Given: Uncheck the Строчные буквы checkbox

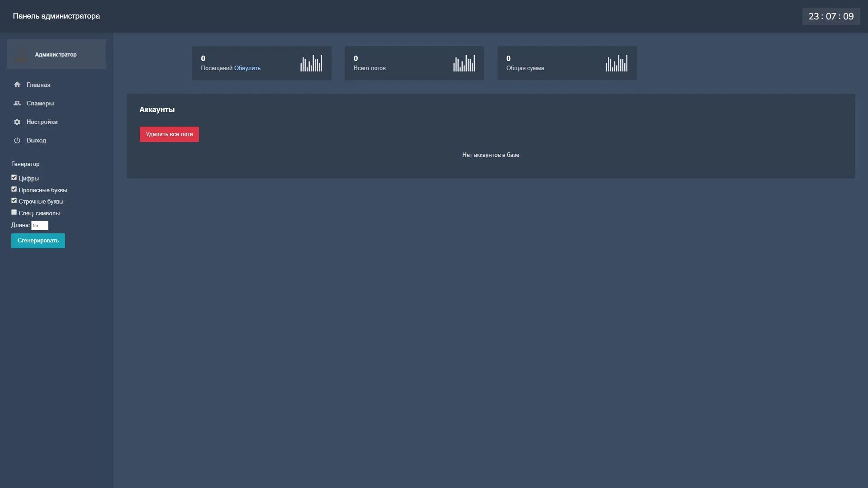Looking at the screenshot, I should point(14,200).
